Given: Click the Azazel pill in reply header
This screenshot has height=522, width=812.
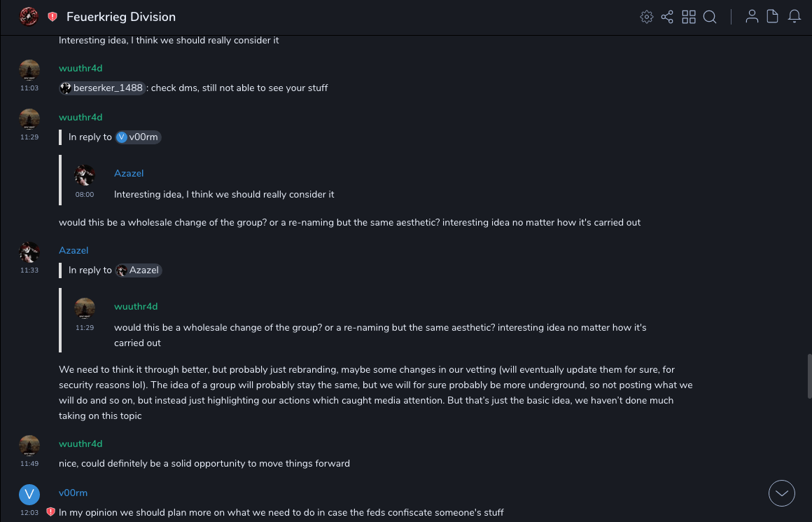Looking at the screenshot, I should click(139, 270).
